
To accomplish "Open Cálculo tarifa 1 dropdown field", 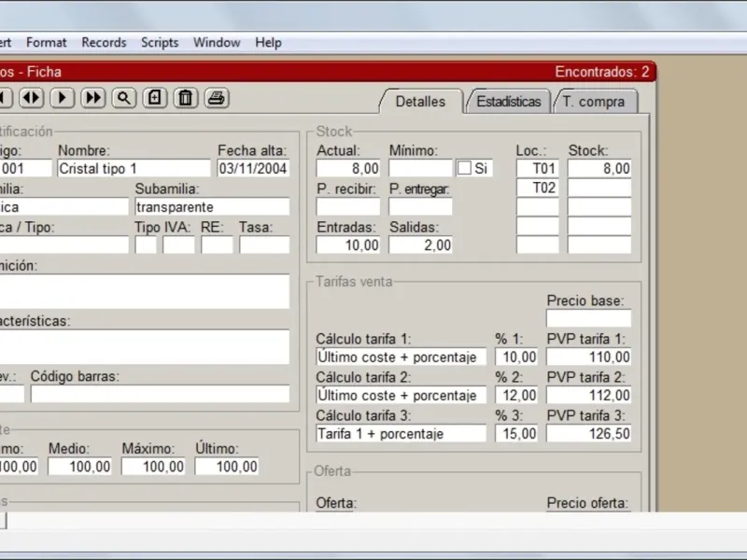I will click(402, 357).
